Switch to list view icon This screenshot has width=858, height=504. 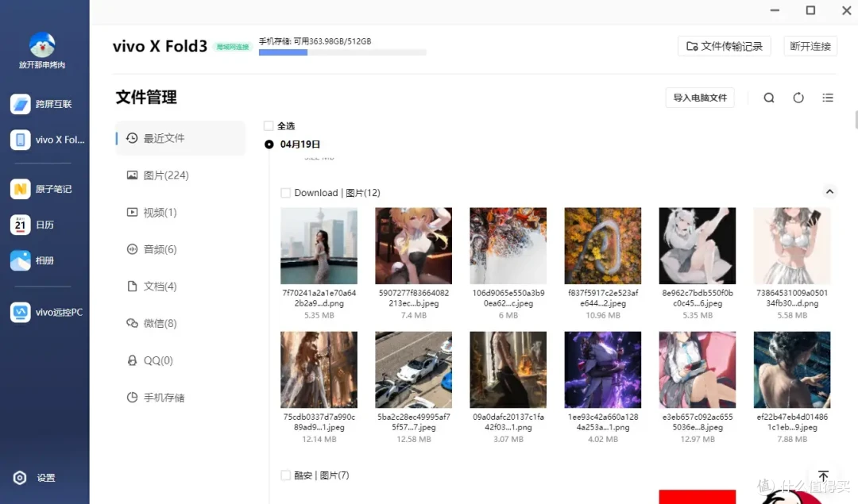click(828, 98)
